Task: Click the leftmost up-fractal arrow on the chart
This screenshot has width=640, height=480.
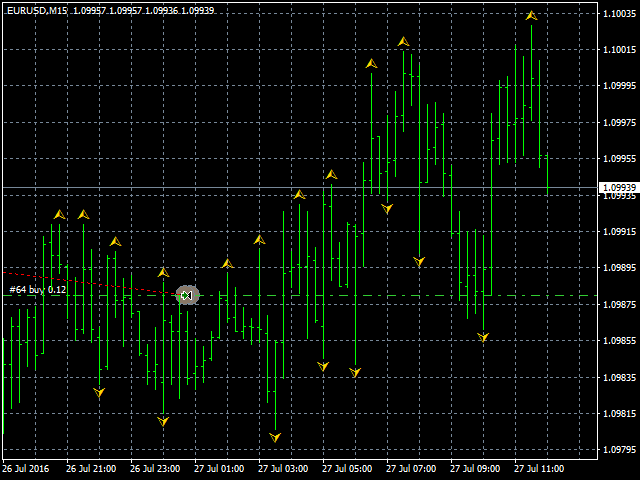Action: point(59,214)
